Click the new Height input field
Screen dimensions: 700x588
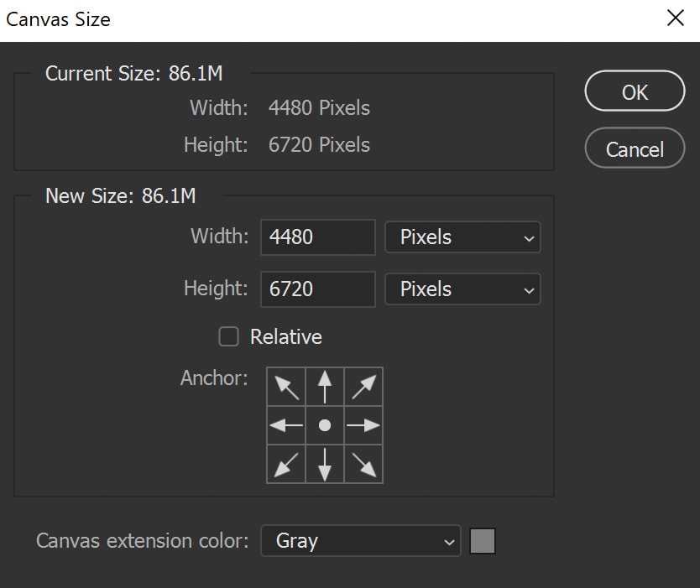click(x=318, y=289)
